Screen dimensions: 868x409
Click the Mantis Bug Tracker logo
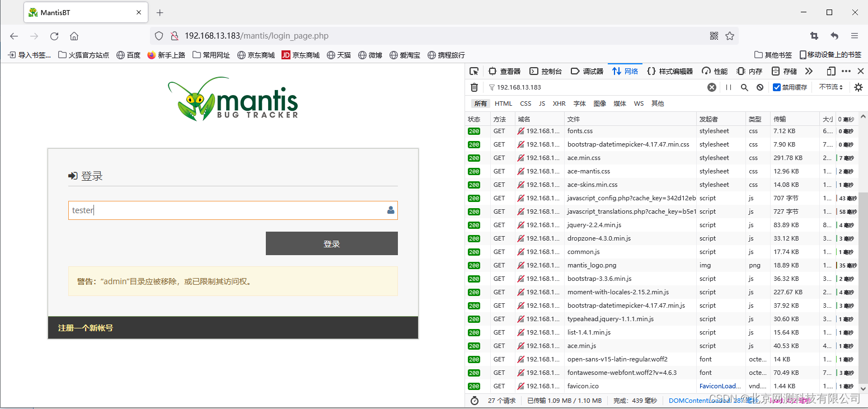pyautogui.click(x=233, y=99)
